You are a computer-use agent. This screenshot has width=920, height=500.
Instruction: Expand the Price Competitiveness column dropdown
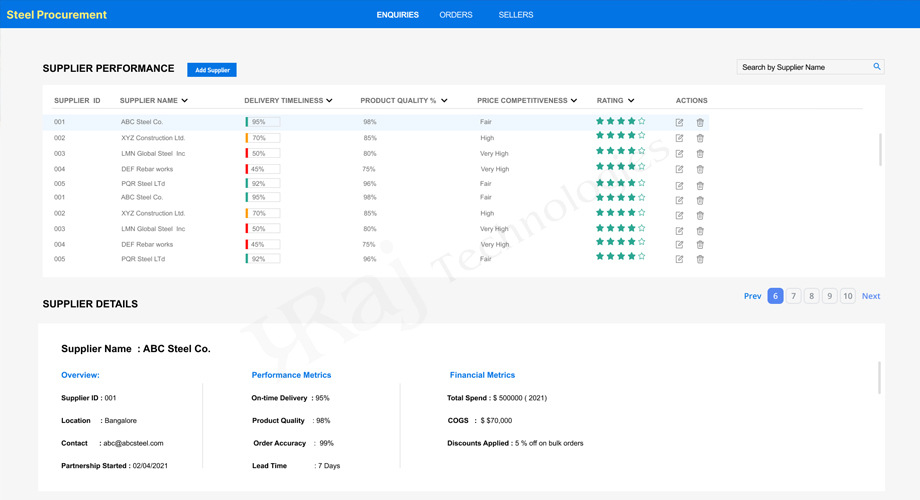[574, 101]
